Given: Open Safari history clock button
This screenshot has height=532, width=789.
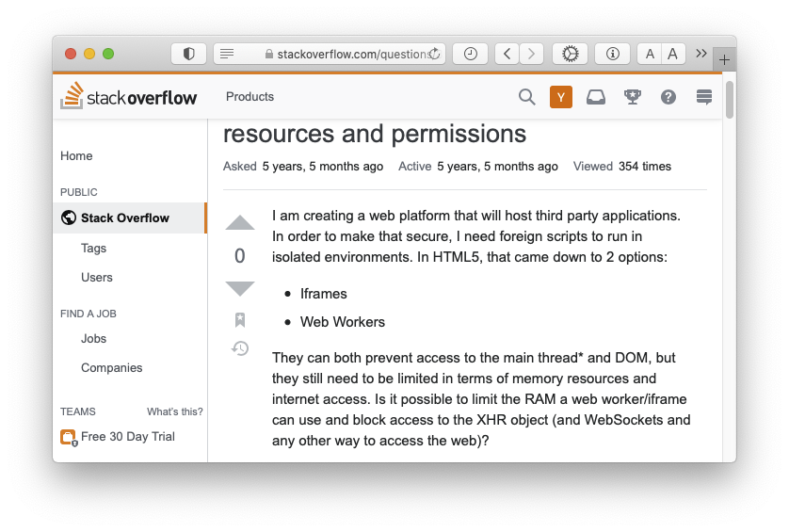Looking at the screenshot, I should (470, 54).
